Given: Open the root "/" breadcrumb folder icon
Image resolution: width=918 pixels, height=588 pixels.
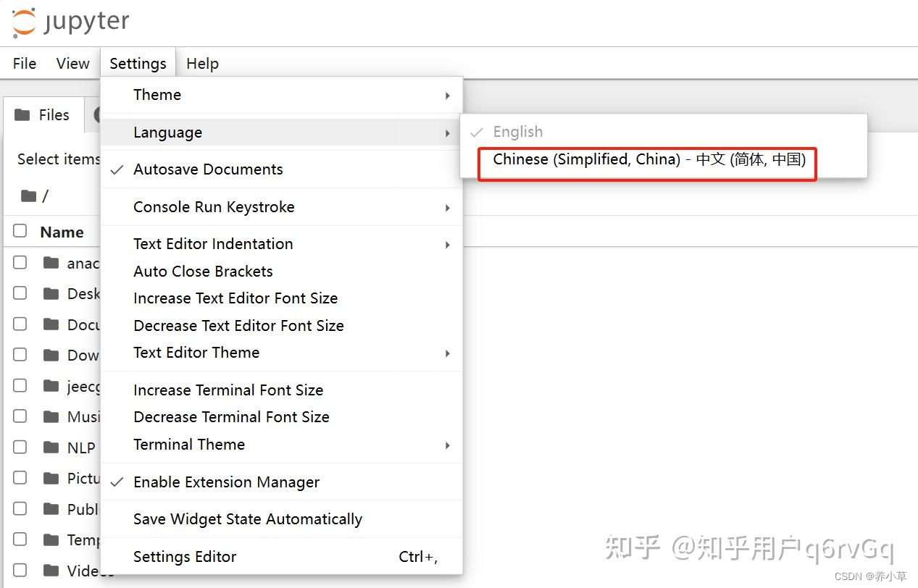Looking at the screenshot, I should coord(29,196).
